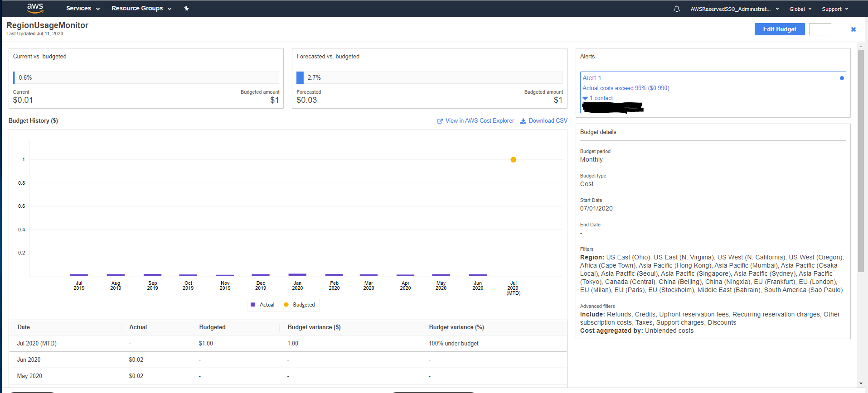Image resolution: width=868 pixels, height=393 pixels.
Task: Open the Resource Groups menu
Action: coord(141,9)
